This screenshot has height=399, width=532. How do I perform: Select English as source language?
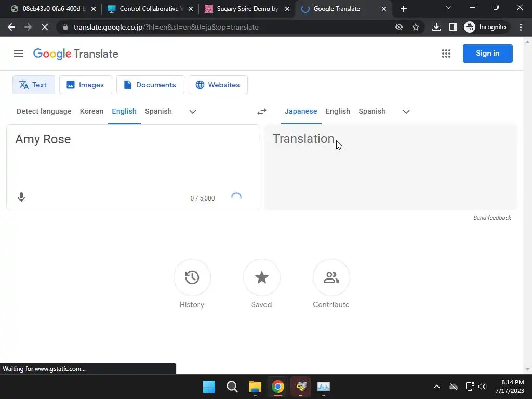(x=124, y=111)
